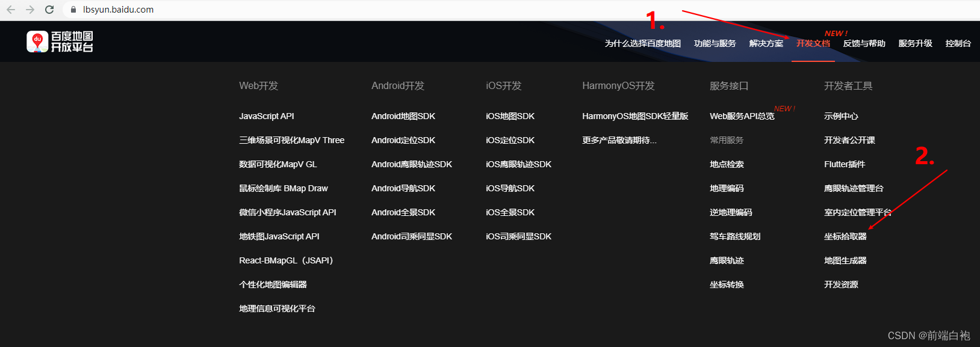Click the 常用服务 subheading
This screenshot has width=980, height=347.
point(727,140)
